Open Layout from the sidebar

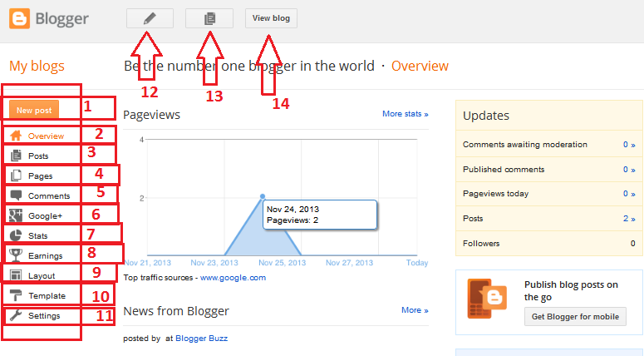42,276
